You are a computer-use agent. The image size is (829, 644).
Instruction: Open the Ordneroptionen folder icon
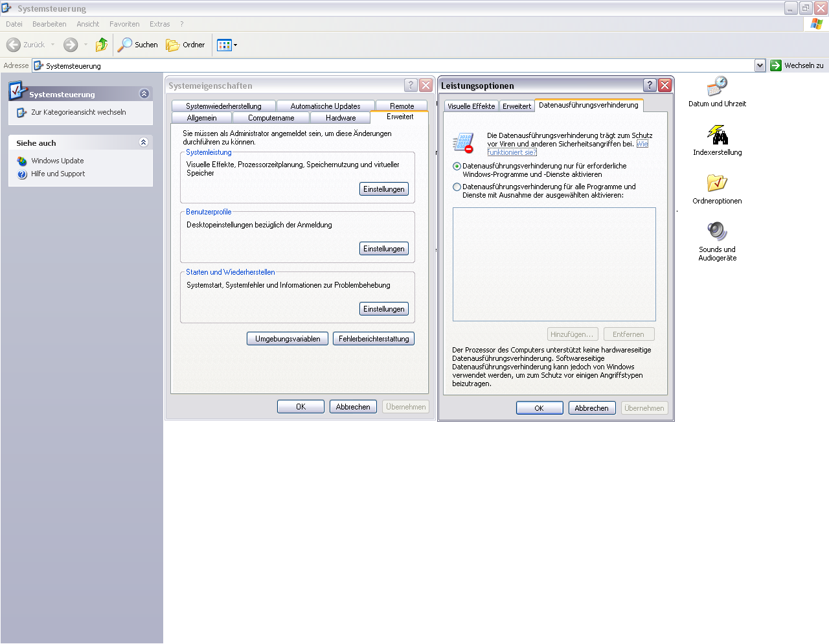pos(717,183)
